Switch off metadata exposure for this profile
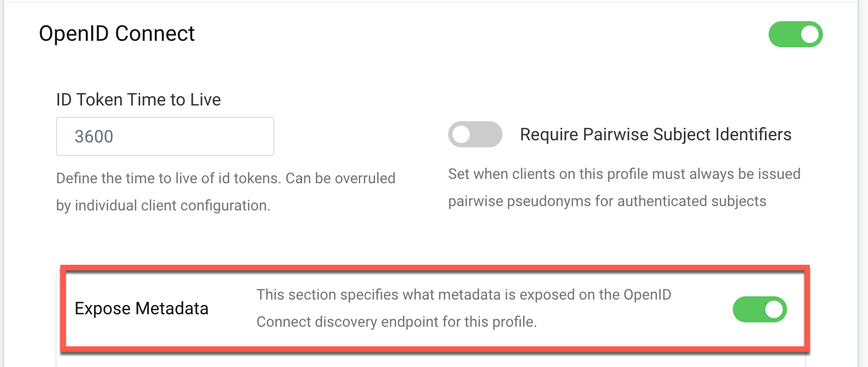 tap(759, 309)
